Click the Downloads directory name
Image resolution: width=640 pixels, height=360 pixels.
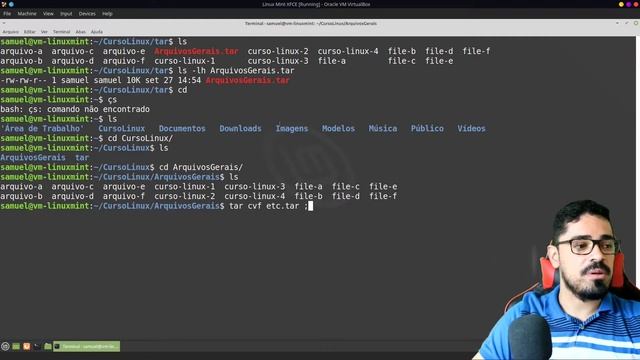pyautogui.click(x=240, y=129)
